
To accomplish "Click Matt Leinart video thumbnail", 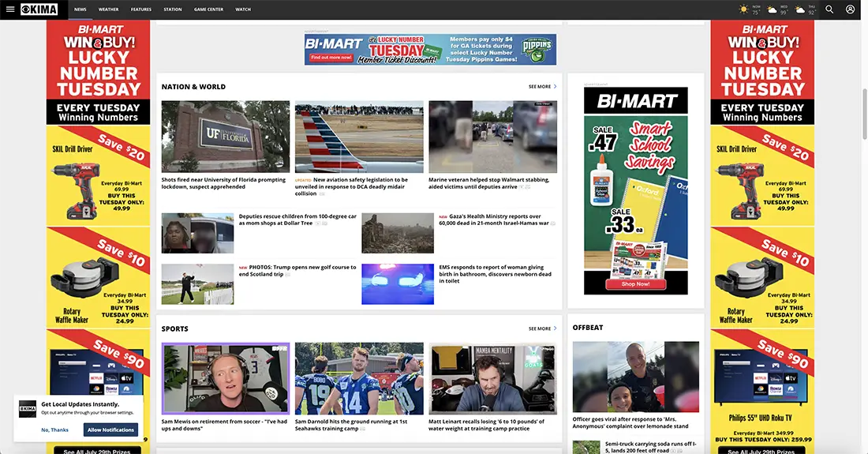I will [x=492, y=378].
